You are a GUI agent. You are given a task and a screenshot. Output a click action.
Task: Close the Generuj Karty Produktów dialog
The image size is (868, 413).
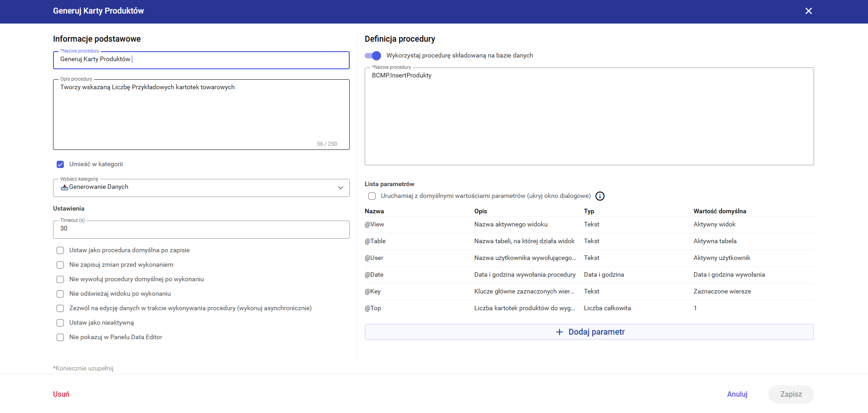coord(808,11)
